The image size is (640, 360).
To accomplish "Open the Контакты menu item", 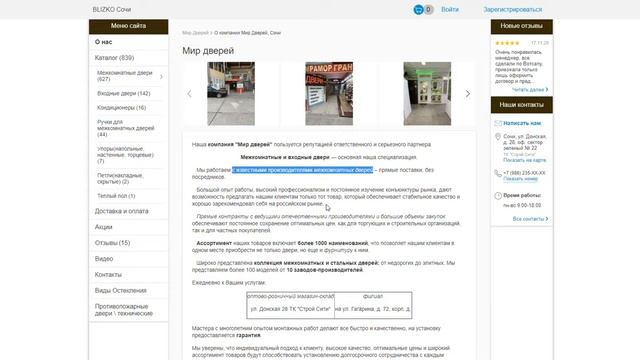I will 108,275.
